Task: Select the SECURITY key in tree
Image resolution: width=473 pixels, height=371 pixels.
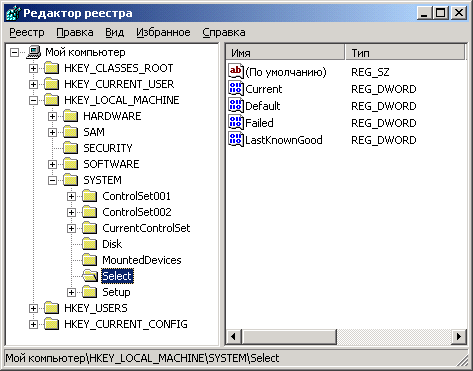Action: tap(107, 148)
